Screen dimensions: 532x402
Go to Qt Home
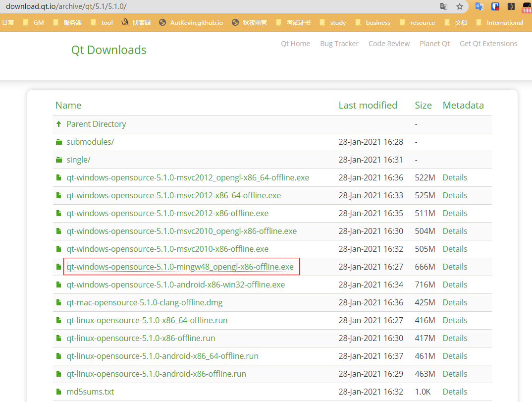(x=296, y=44)
